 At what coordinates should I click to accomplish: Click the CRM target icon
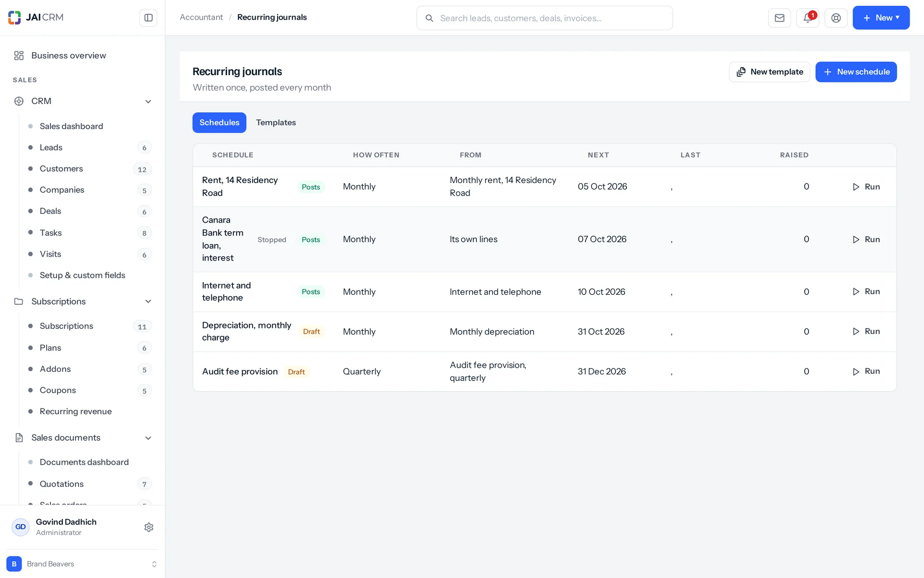[19, 101]
